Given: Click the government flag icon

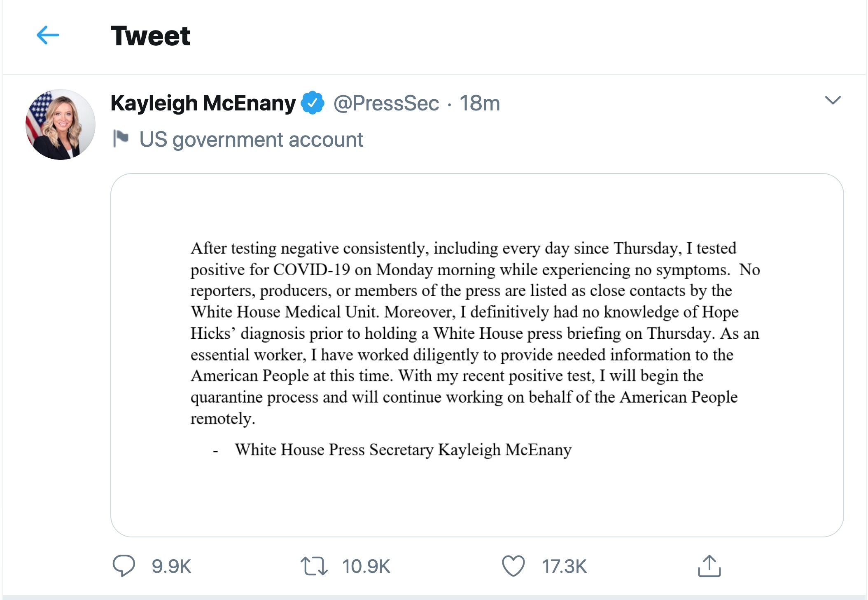Looking at the screenshot, I should point(121,138).
